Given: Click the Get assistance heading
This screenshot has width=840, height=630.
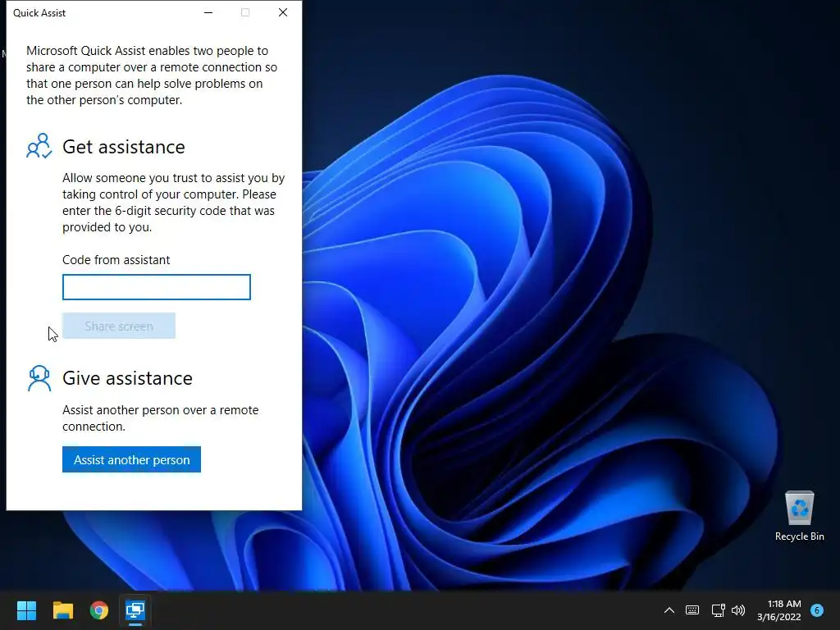Looking at the screenshot, I should (124, 147).
